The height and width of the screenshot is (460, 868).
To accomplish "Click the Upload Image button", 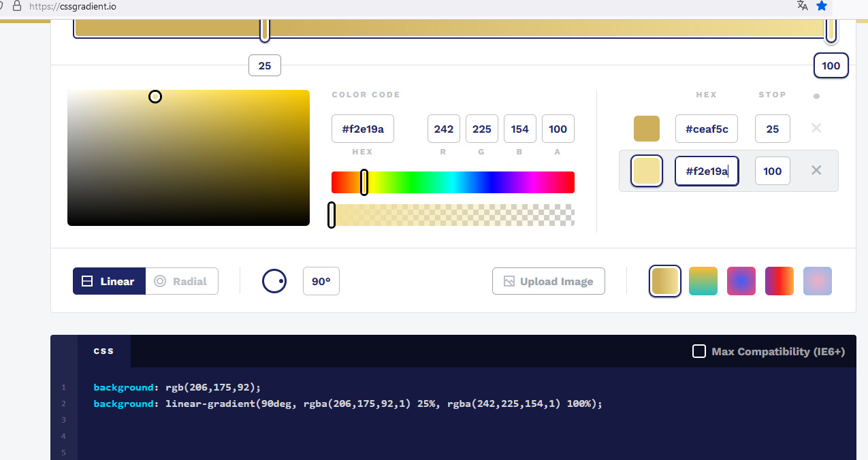I will [548, 281].
